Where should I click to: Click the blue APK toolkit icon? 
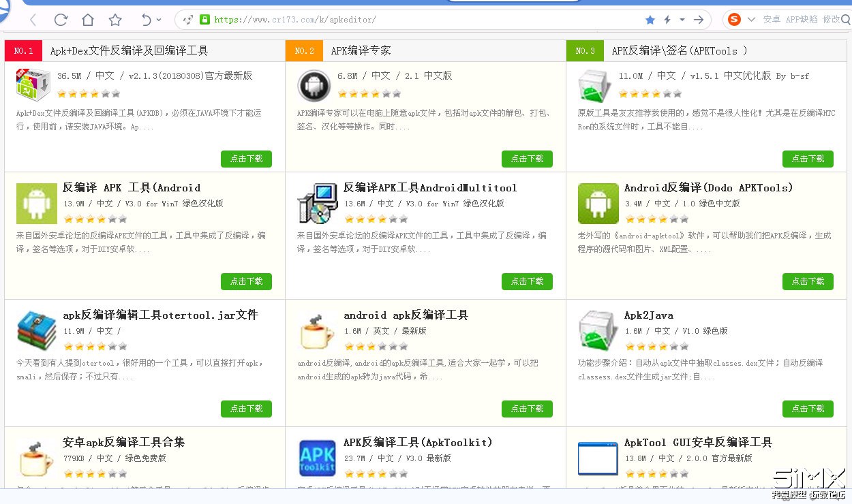click(318, 458)
